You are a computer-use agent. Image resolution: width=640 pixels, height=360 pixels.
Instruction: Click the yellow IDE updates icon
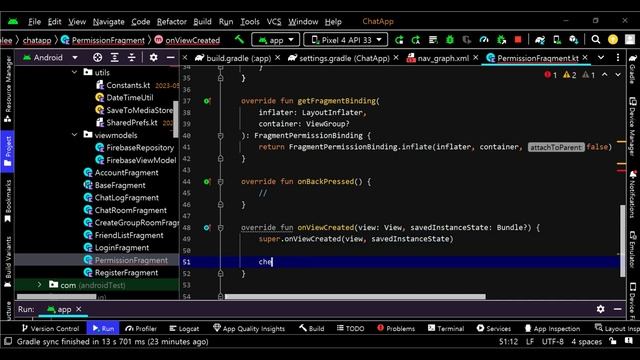tap(613, 40)
